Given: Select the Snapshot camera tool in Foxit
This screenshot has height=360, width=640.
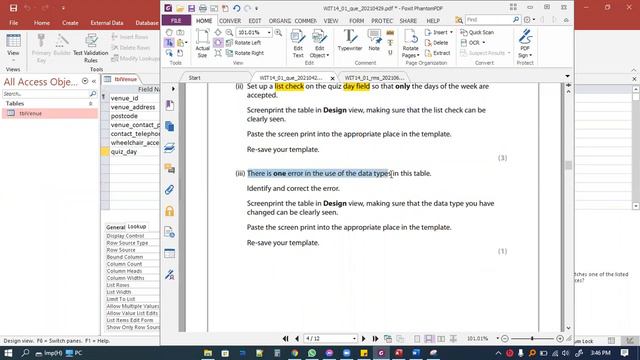Looking at the screenshot, I should [180, 32].
